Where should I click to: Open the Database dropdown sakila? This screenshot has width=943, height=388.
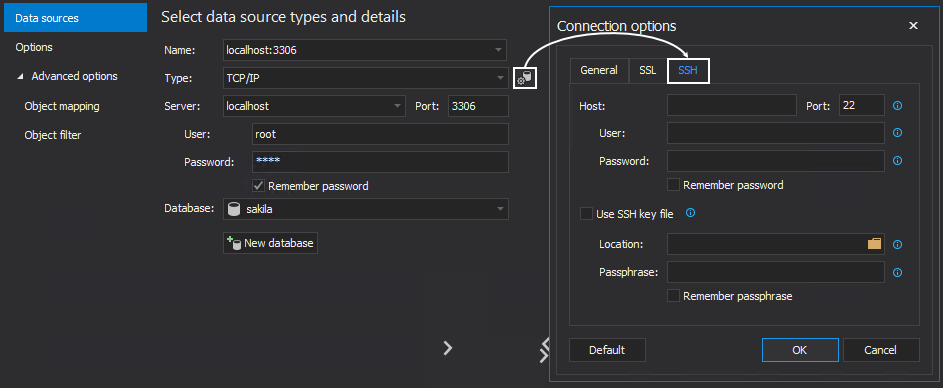(x=500, y=209)
